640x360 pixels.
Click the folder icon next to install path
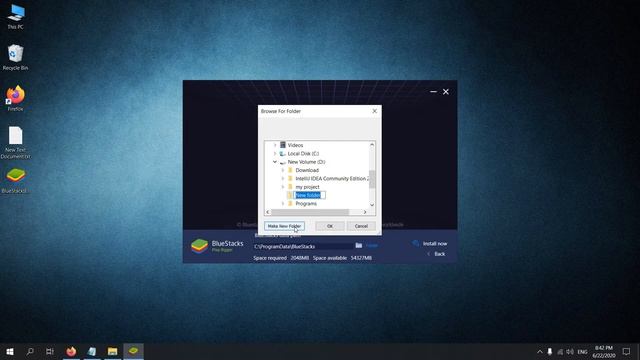[359, 245]
